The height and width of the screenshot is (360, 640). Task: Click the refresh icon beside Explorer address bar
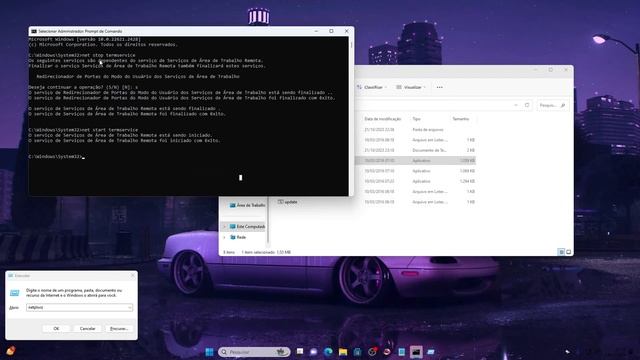[527, 105]
